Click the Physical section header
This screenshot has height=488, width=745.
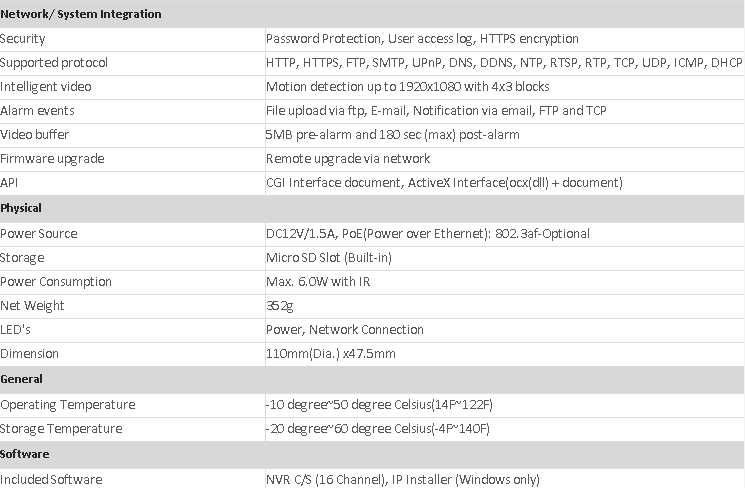(21, 208)
